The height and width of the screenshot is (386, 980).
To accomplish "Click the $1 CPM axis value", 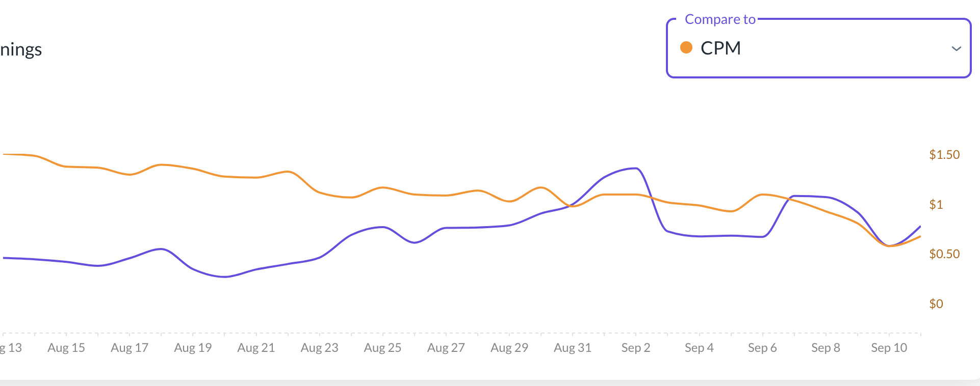I will [936, 205].
